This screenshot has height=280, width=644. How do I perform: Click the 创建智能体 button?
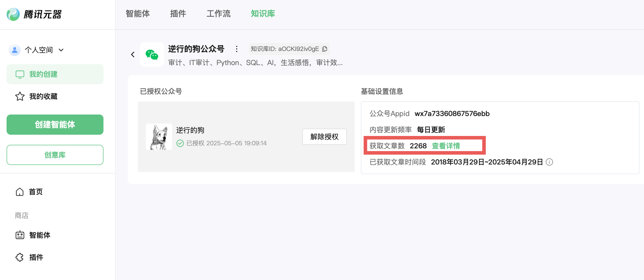(55, 125)
